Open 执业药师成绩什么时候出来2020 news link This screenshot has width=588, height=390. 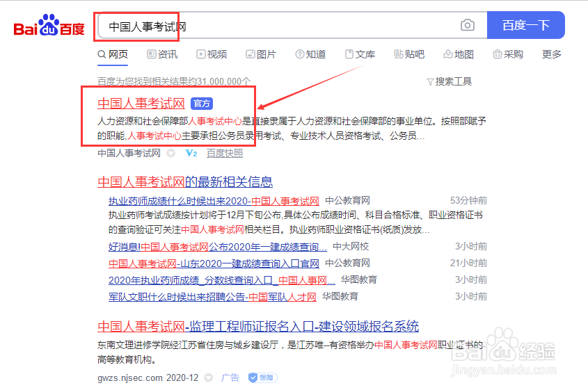click(x=214, y=201)
